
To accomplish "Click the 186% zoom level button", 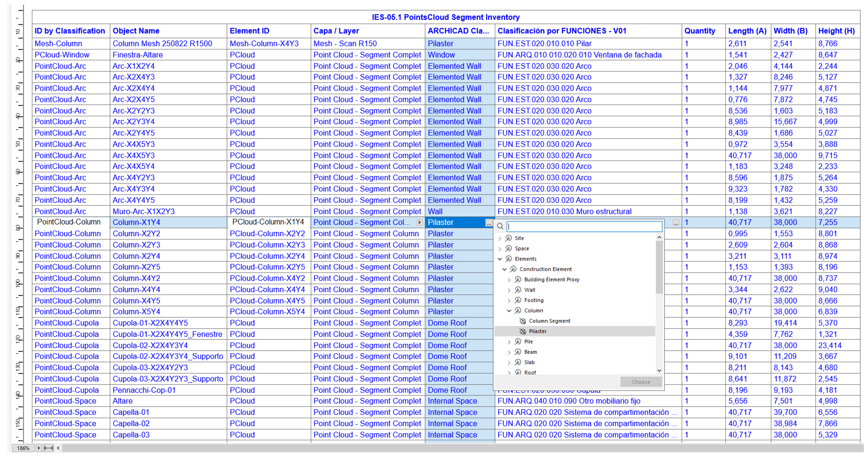I will click(x=23, y=448).
